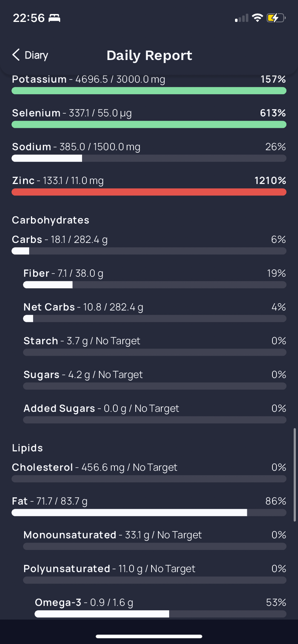This screenshot has width=298, height=644.
Task: Open the Potassium nutrient row
Action: (x=149, y=84)
